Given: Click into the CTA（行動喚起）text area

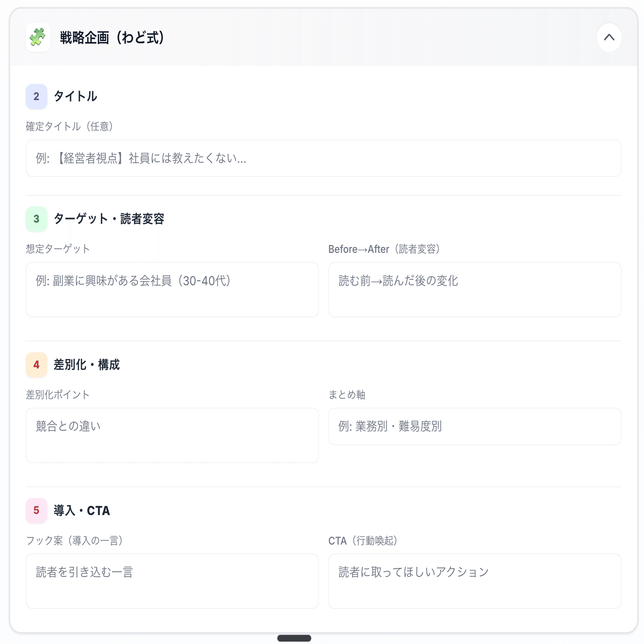Looking at the screenshot, I should tap(474, 581).
